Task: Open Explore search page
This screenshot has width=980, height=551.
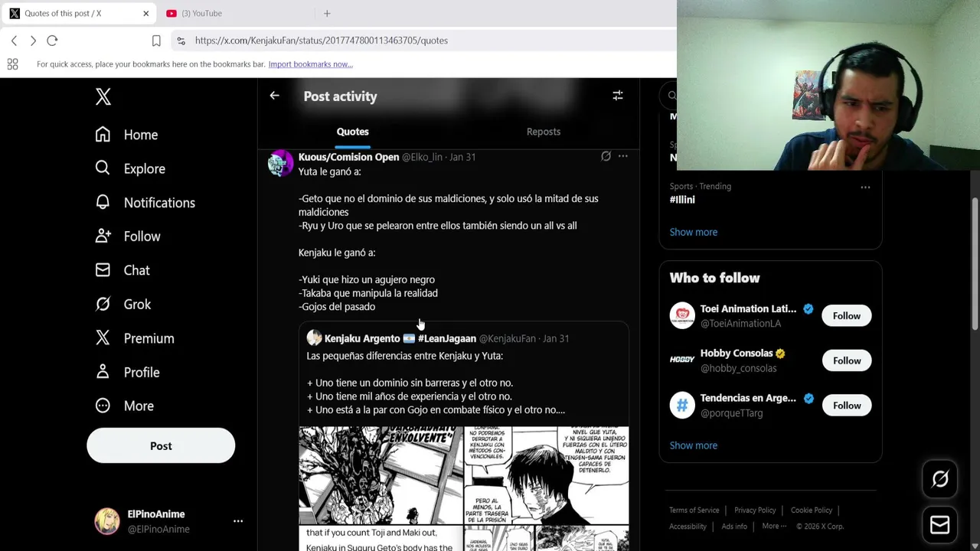Action: coord(130,168)
